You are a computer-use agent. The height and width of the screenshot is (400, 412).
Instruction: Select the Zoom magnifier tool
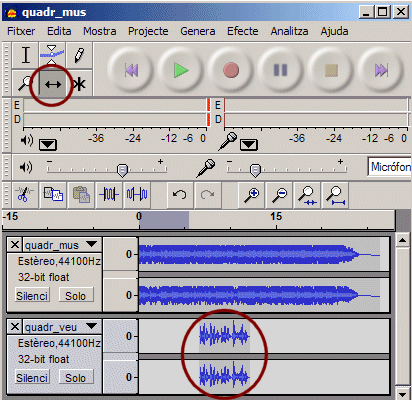click(26, 84)
